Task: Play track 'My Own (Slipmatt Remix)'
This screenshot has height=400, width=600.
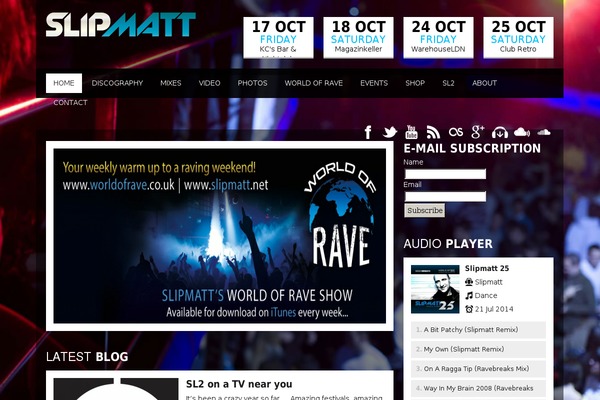Action: pyautogui.click(x=478, y=349)
